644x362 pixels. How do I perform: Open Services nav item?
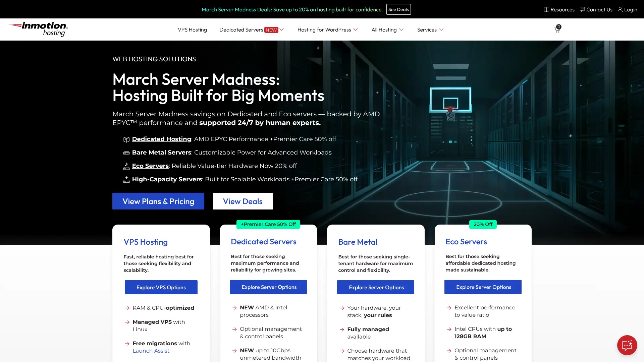[427, 29]
